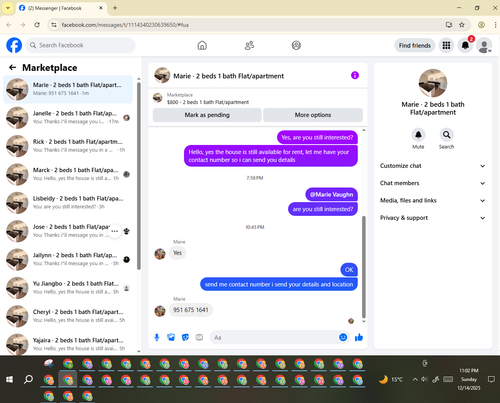500x403 pixels.
Task: Open the Chrome tab search dropdown
Action: (8, 8)
